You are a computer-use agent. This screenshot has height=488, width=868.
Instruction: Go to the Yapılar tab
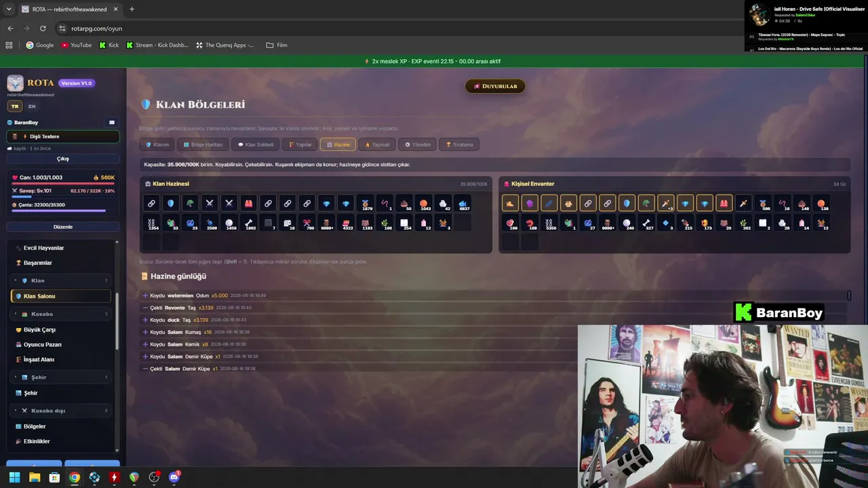(x=300, y=144)
